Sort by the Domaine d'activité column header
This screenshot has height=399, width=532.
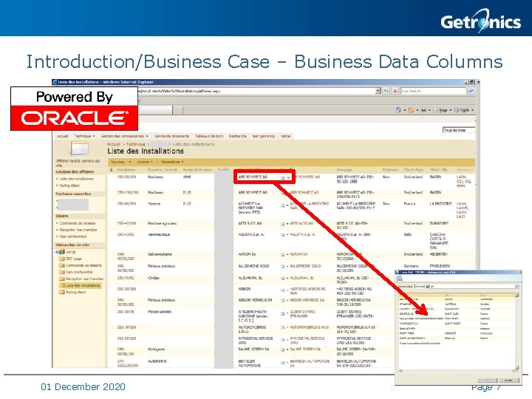click(163, 170)
